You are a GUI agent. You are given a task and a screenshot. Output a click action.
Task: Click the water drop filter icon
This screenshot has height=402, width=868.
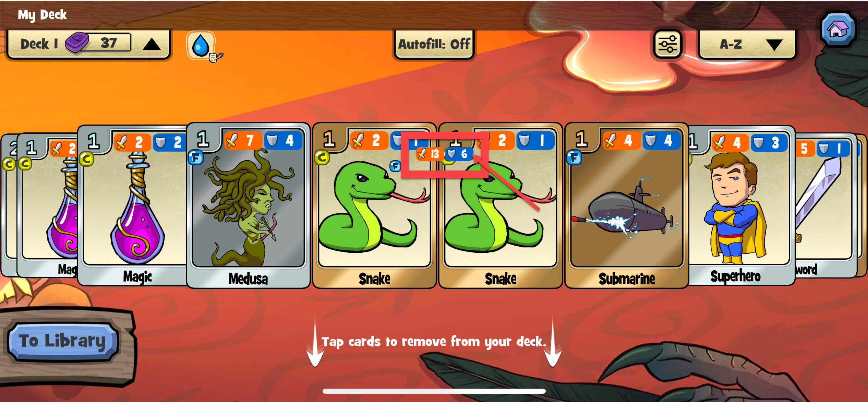[x=201, y=44]
